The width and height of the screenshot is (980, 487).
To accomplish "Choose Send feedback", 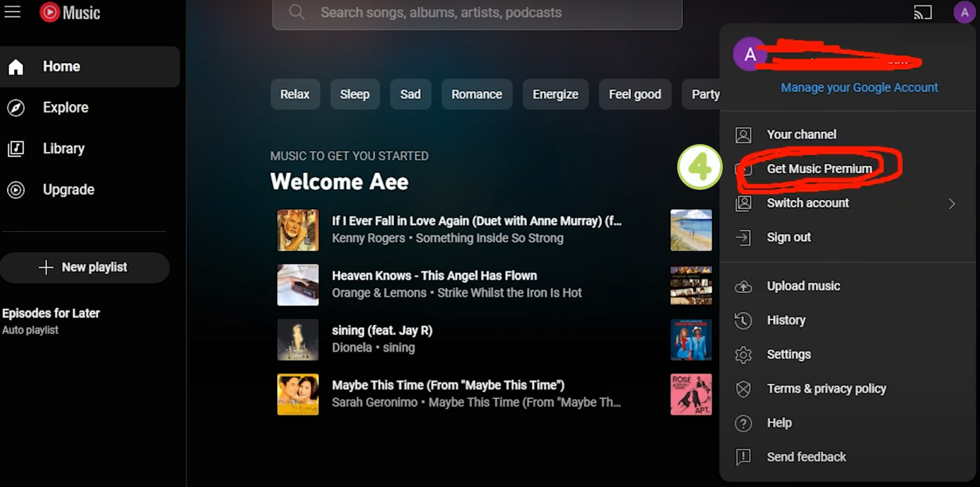I will pos(848,457).
